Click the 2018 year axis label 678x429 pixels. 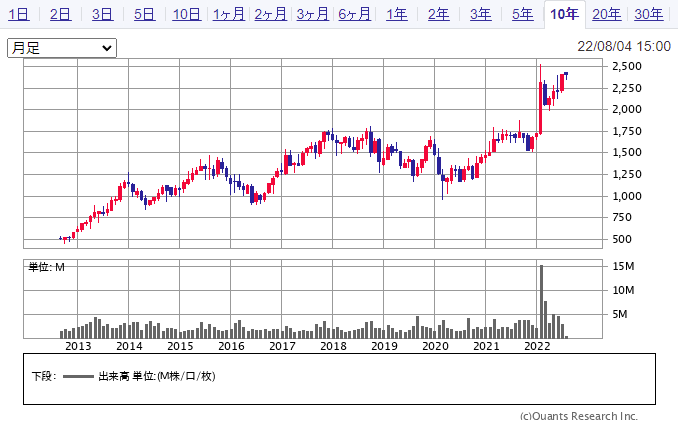click(333, 346)
